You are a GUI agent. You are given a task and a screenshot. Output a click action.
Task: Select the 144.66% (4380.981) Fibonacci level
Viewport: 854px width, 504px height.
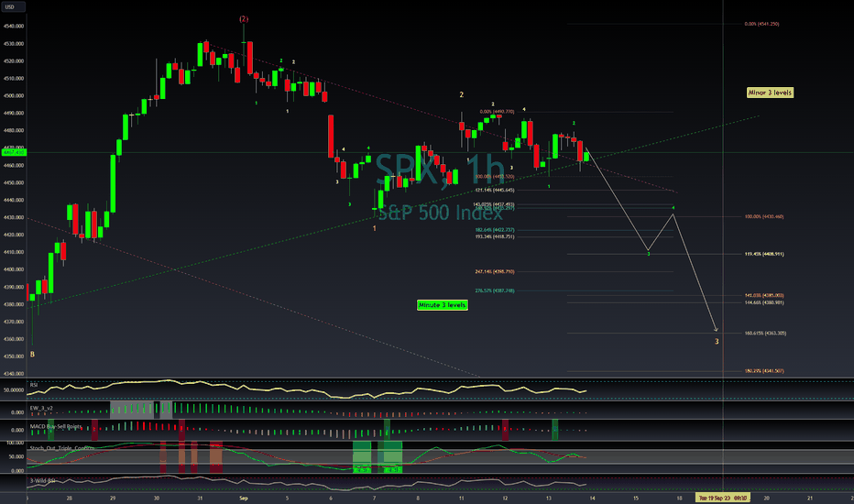coord(764,302)
